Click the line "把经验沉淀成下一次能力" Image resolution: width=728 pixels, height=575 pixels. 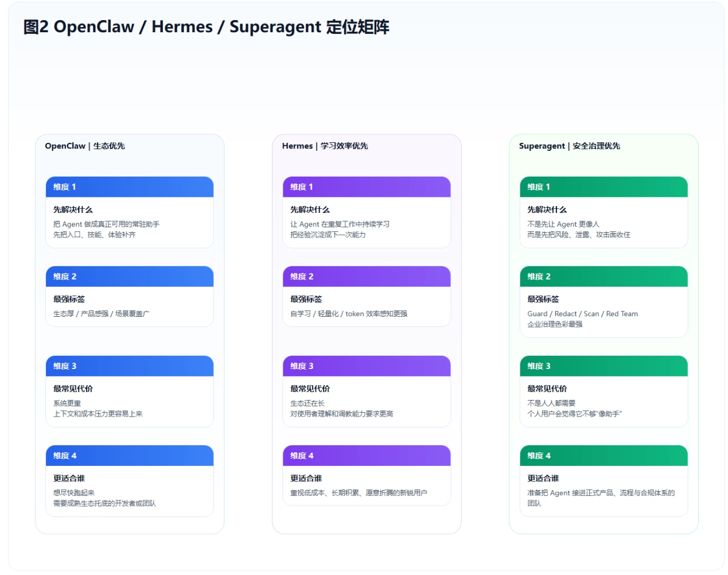coord(328,235)
